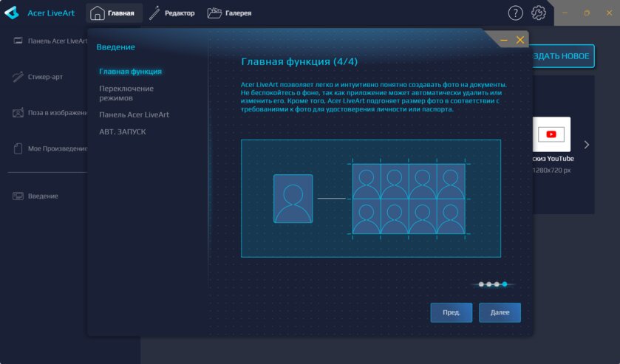
Task: Close the Введение dialog with X
Action: tap(520, 40)
